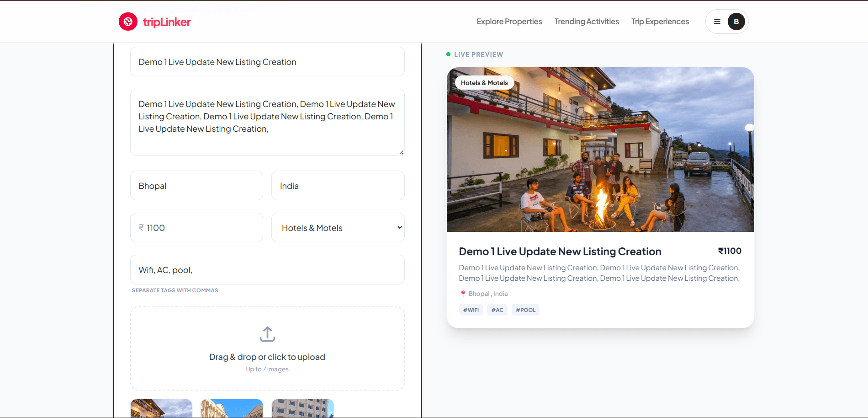Image resolution: width=868 pixels, height=418 pixels.
Task: Click the preview card hotel photo
Action: [x=600, y=150]
